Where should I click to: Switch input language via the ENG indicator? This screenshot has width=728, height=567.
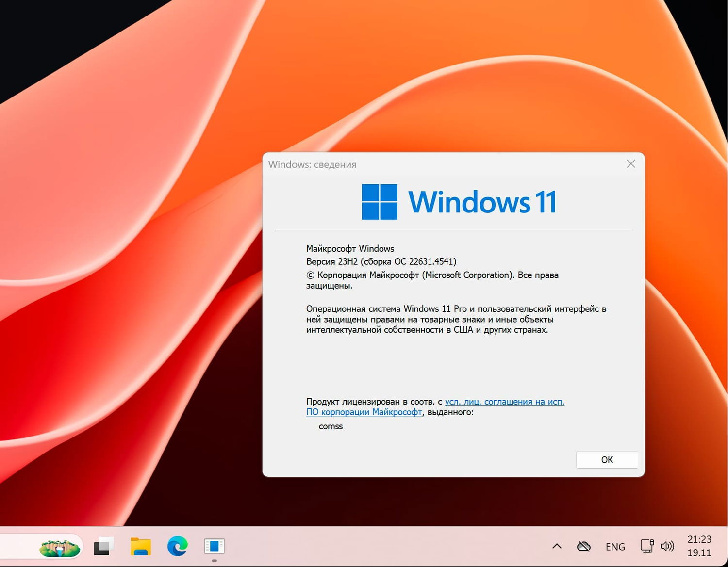click(615, 546)
